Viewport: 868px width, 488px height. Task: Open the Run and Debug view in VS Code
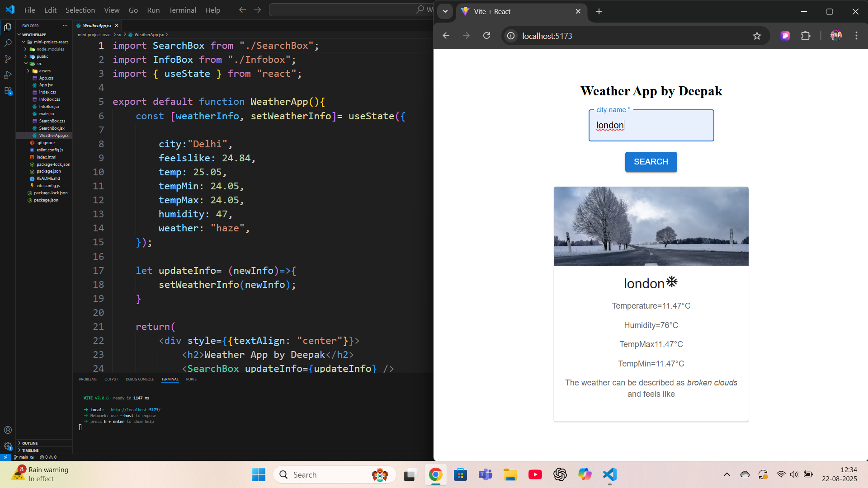[8, 75]
